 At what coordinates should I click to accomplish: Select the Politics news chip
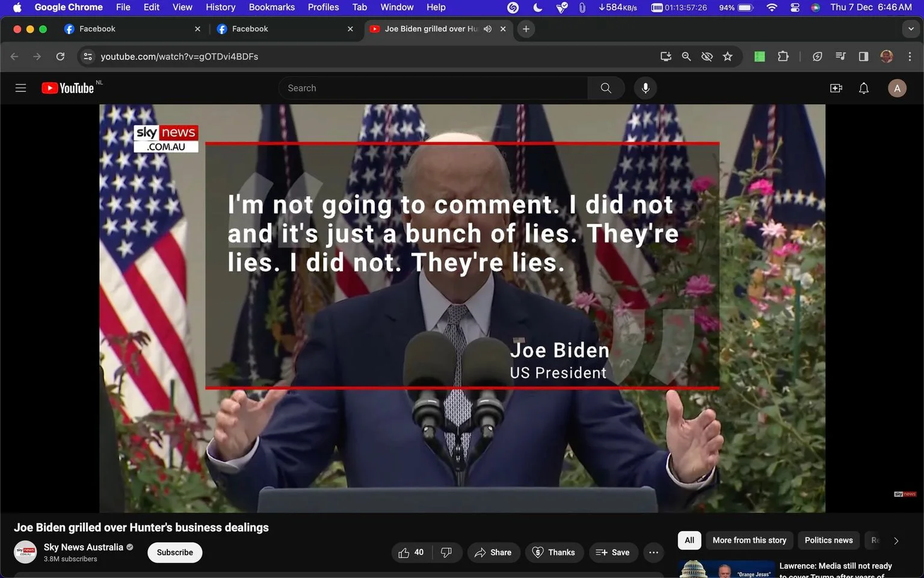pos(828,540)
